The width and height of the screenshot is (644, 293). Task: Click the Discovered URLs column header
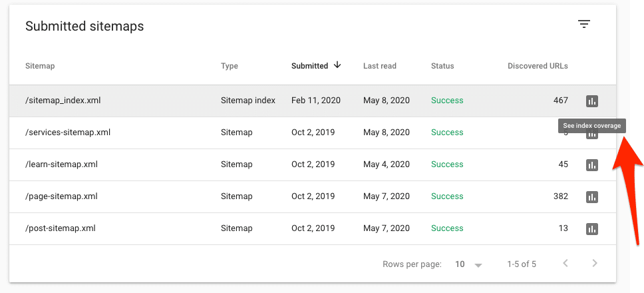click(x=538, y=66)
